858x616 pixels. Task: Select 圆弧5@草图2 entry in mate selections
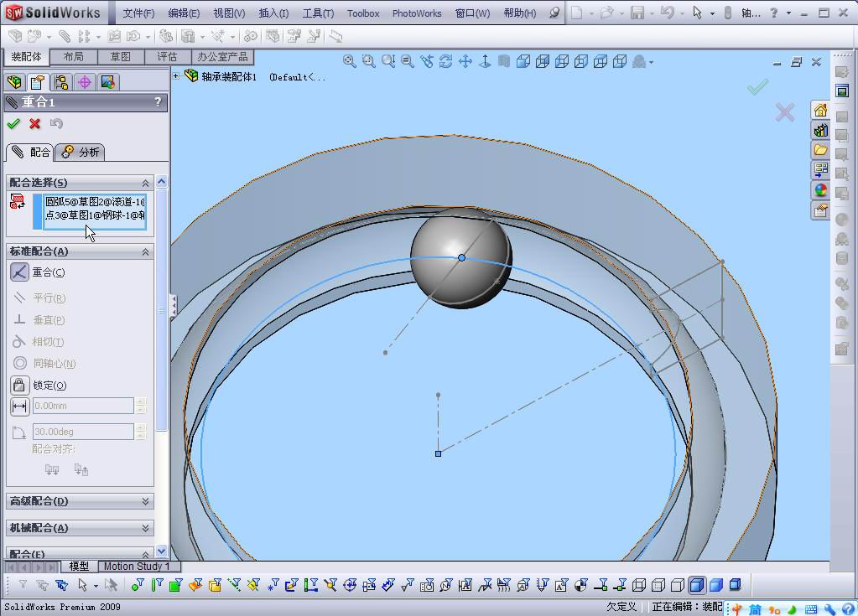point(95,202)
